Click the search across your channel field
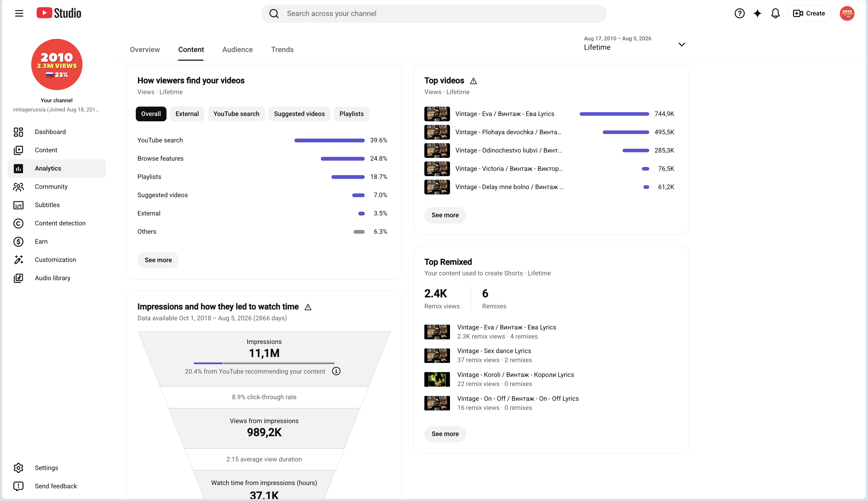 click(x=433, y=13)
